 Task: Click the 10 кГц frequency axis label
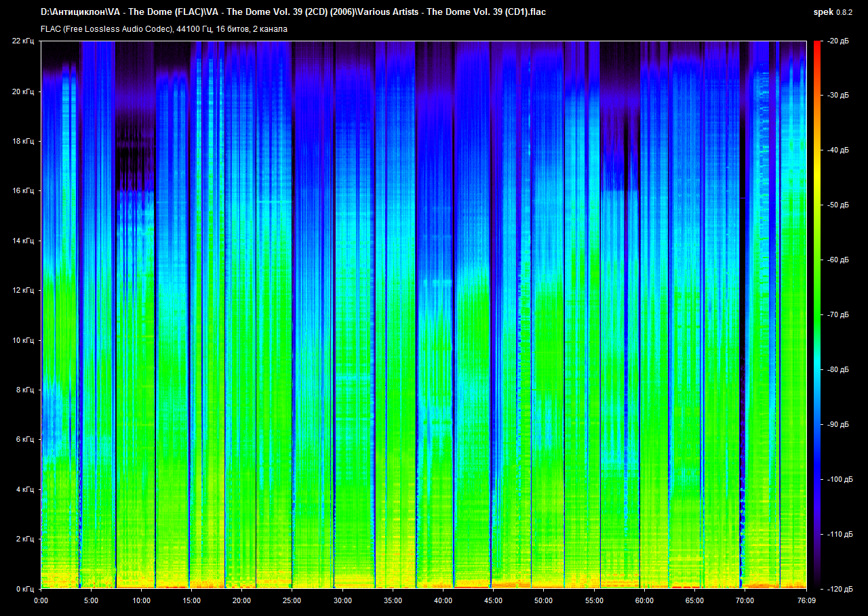tap(23, 340)
